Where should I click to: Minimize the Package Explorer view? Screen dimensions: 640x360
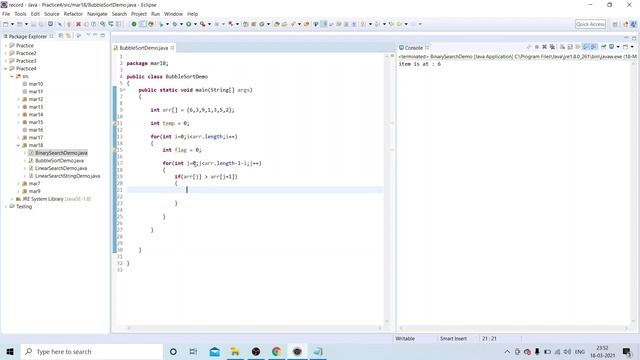95,36
